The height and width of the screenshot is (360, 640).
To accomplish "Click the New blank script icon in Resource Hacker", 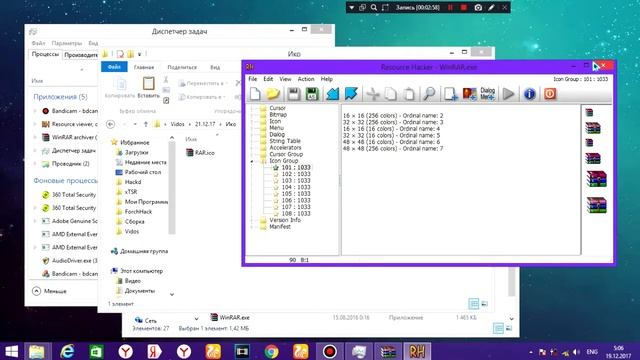I will (255, 94).
